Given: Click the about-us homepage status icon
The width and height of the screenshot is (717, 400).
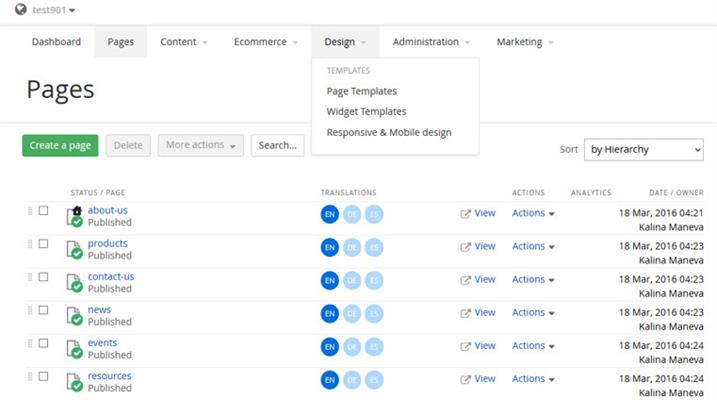Looking at the screenshot, I should point(75,216).
